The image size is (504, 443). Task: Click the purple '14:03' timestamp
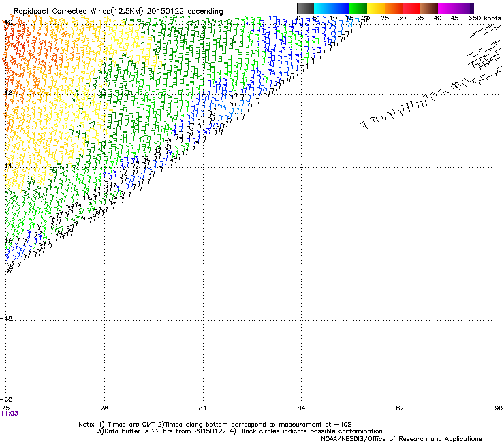pos(10,414)
